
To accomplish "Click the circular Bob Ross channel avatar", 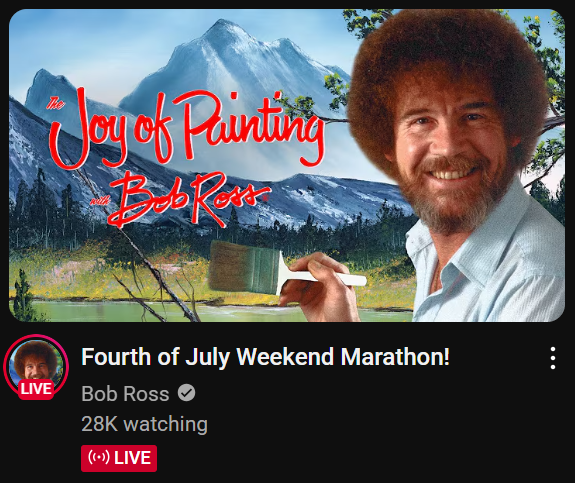I will tap(36, 365).
